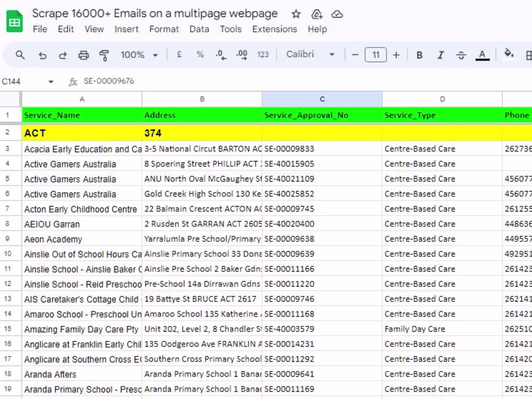
Task: Select column A header
Action: coord(82,99)
